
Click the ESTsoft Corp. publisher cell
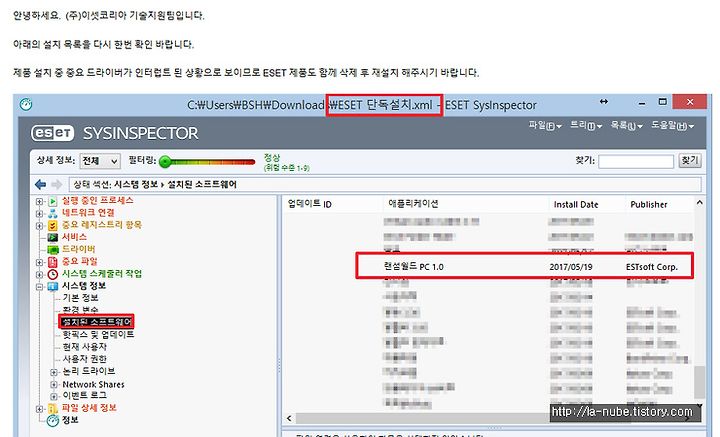click(652, 267)
